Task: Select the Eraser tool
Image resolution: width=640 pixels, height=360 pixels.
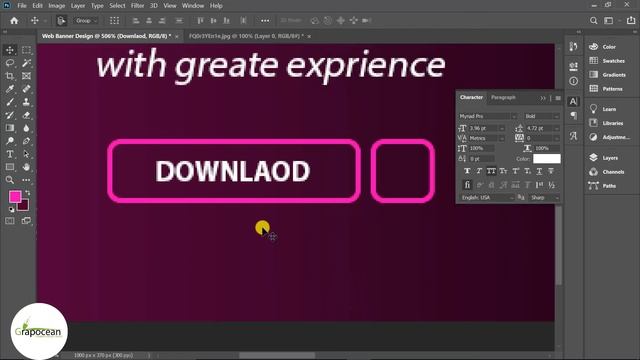Action: click(26, 115)
